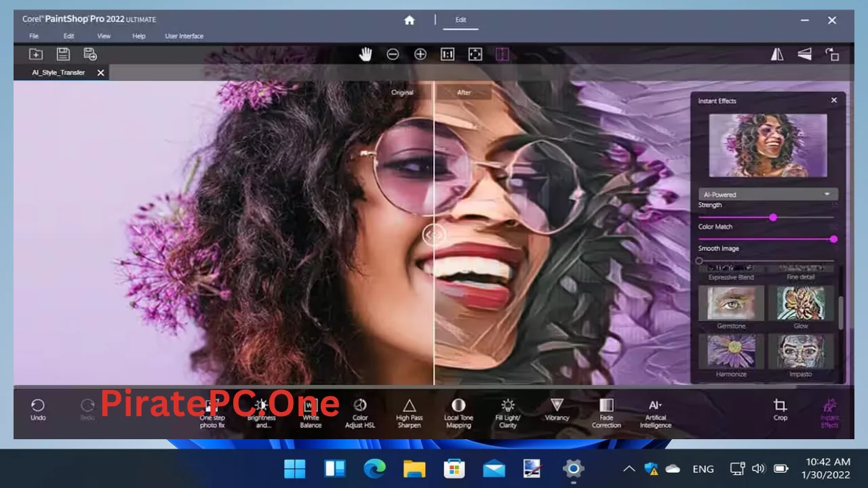This screenshot has height=488, width=868.
Task: Click the Zoom in plus icon
Action: (420, 54)
